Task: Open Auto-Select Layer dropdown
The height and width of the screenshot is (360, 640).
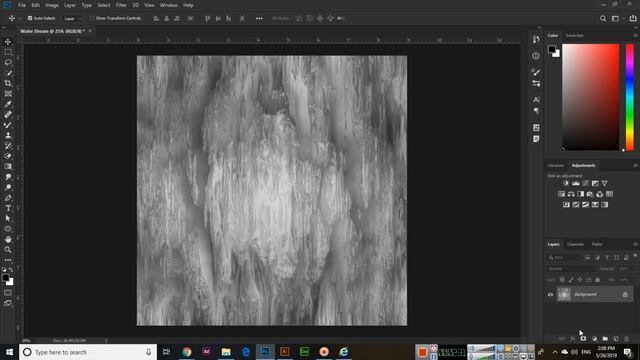Action: coord(73,18)
